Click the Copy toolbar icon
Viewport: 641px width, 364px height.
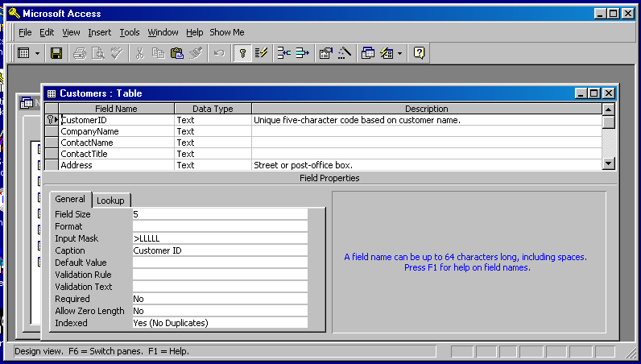(158, 53)
